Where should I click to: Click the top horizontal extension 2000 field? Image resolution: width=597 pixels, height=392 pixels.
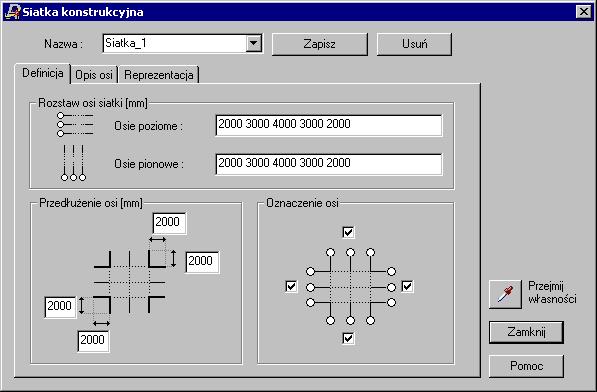click(169, 223)
